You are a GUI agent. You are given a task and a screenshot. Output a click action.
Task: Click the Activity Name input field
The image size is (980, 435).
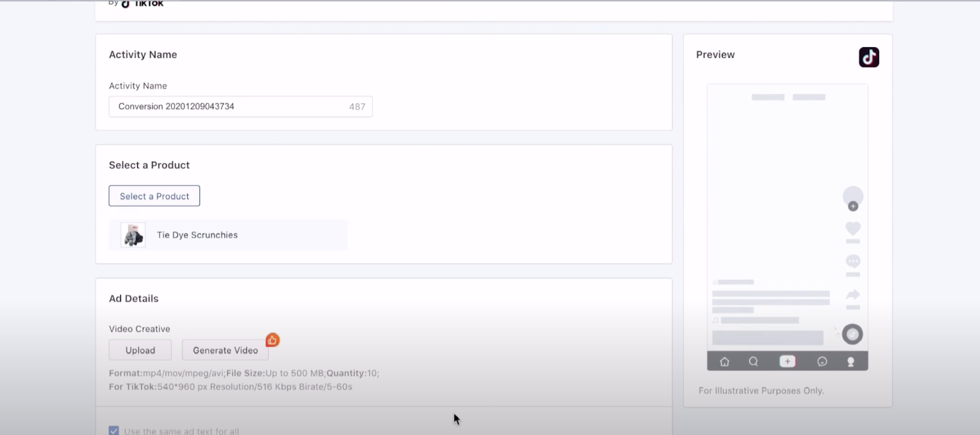241,107
